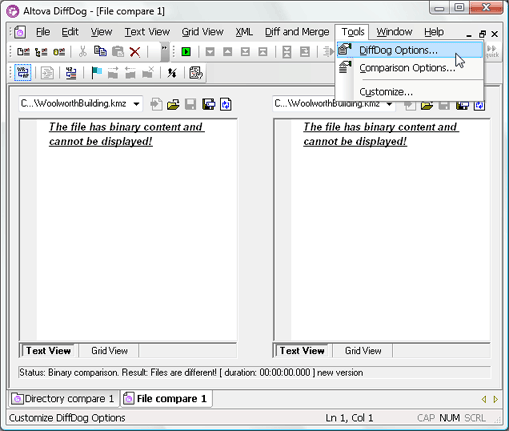Click the Save As icon in left pane
Image resolution: width=509 pixels, height=431 pixels.
coord(209,105)
